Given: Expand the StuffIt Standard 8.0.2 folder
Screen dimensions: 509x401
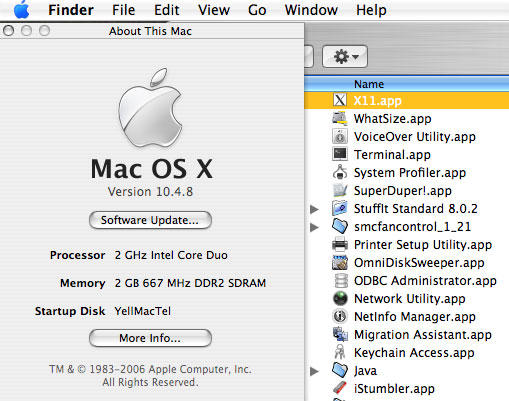Looking at the screenshot, I should point(314,209).
